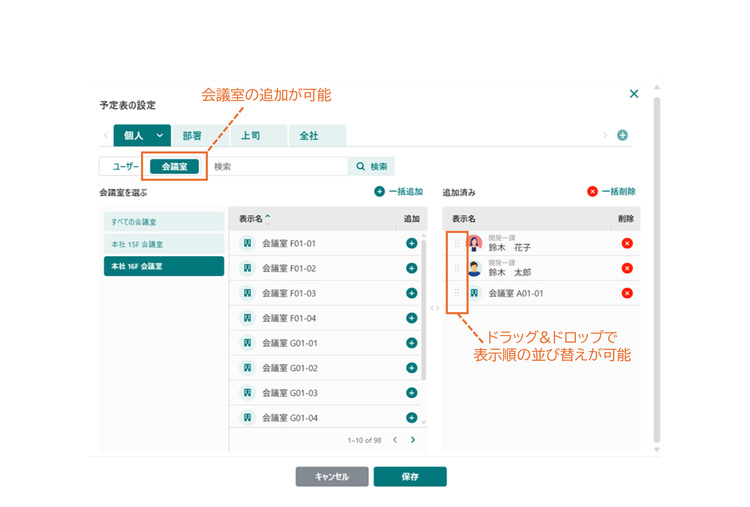Click the drag handle beside 鈴木 太郎
The image size is (750, 507).
pyautogui.click(x=457, y=268)
